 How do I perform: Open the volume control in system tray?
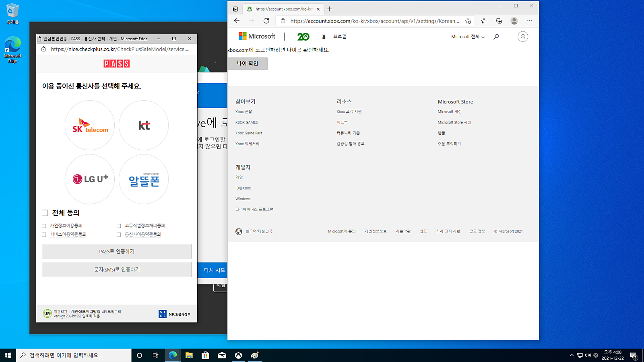pos(588,355)
